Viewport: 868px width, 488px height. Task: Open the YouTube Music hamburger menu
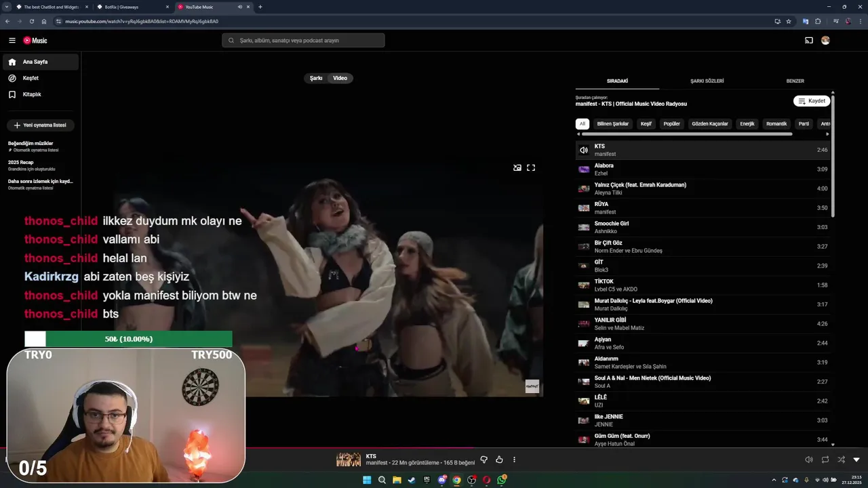12,41
